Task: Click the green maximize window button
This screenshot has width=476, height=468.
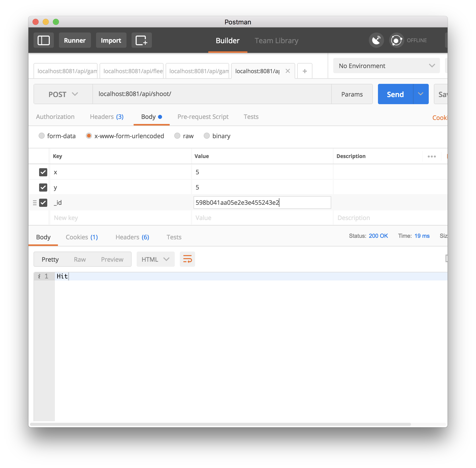Action: 56,22
